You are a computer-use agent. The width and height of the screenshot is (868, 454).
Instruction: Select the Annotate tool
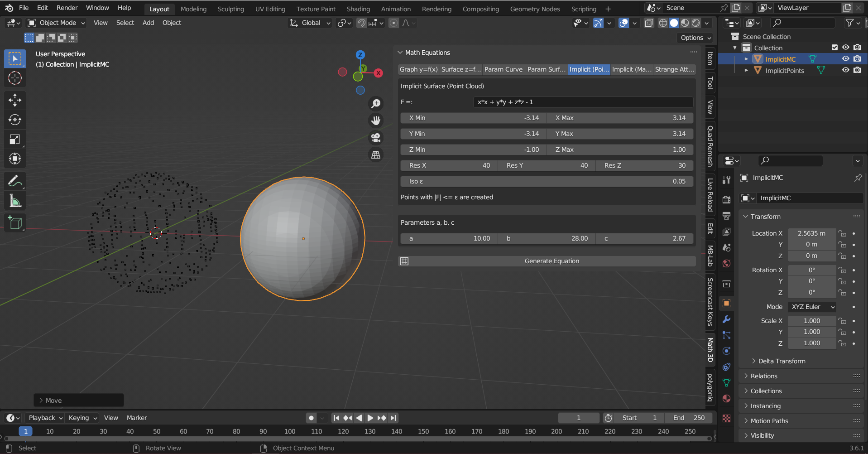pyautogui.click(x=15, y=180)
